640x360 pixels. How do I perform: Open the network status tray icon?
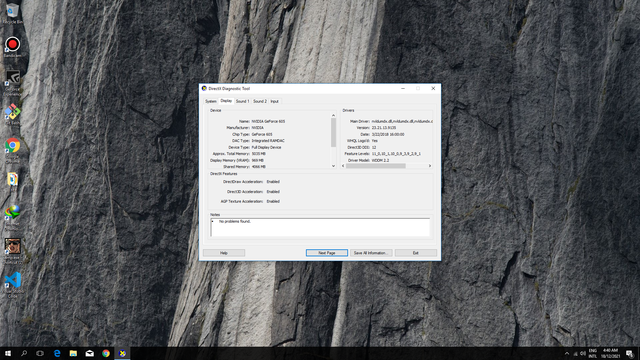click(576, 353)
